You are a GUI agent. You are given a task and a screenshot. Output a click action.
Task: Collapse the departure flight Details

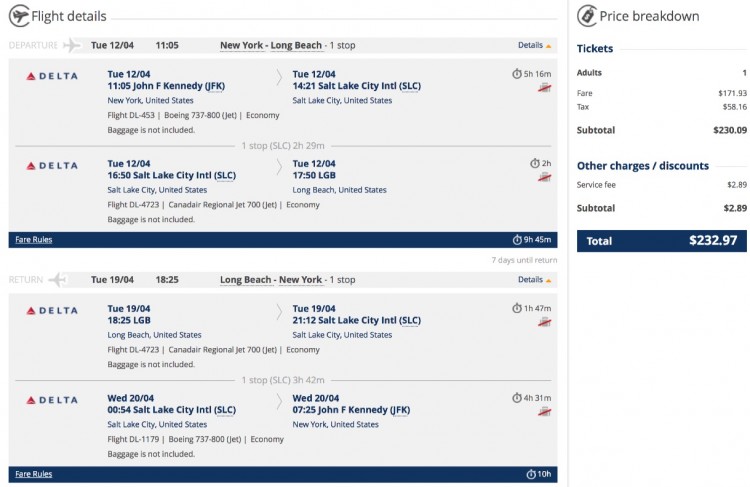click(x=534, y=45)
